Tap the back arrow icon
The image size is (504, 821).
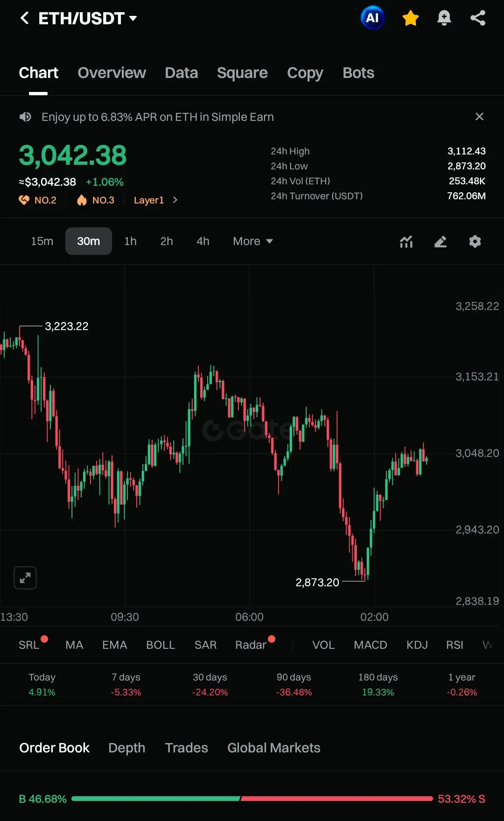25,18
